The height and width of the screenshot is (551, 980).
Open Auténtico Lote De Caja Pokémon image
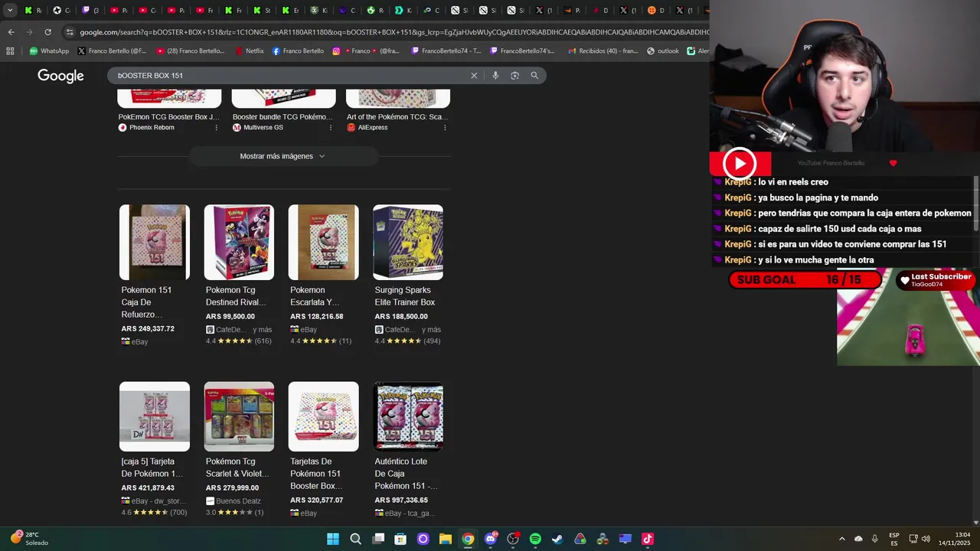(x=408, y=416)
